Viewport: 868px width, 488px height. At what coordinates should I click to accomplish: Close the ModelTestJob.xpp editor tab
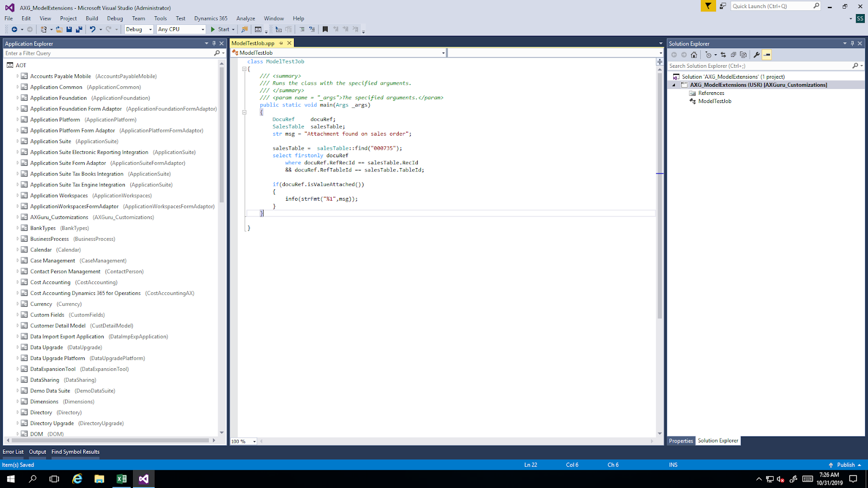[289, 43]
